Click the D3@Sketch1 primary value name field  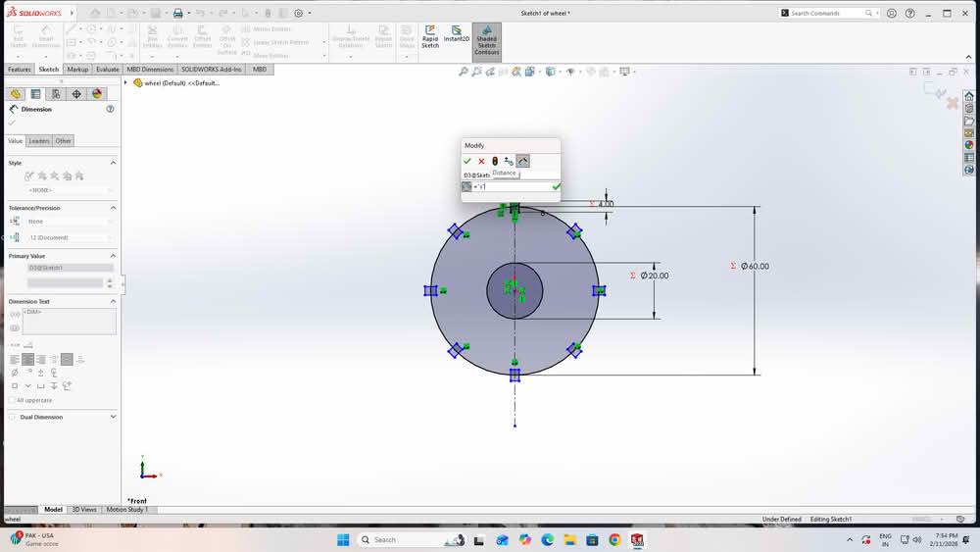70,268
